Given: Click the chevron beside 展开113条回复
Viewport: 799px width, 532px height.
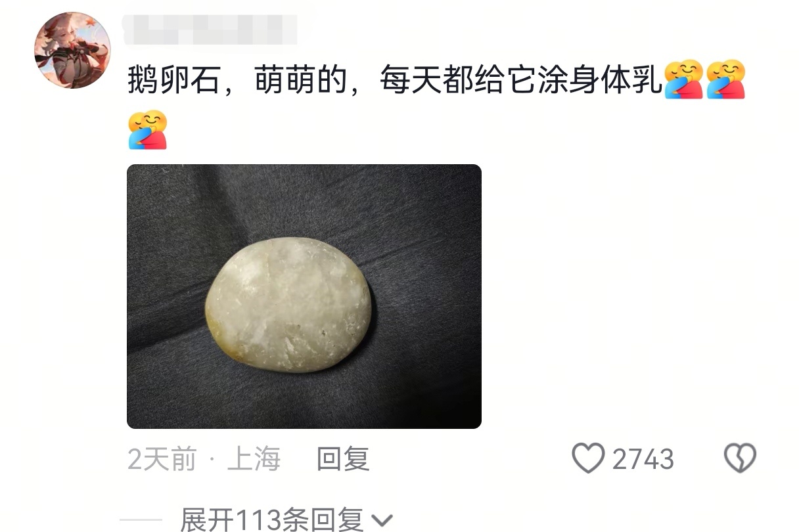Looking at the screenshot, I should 381,521.
